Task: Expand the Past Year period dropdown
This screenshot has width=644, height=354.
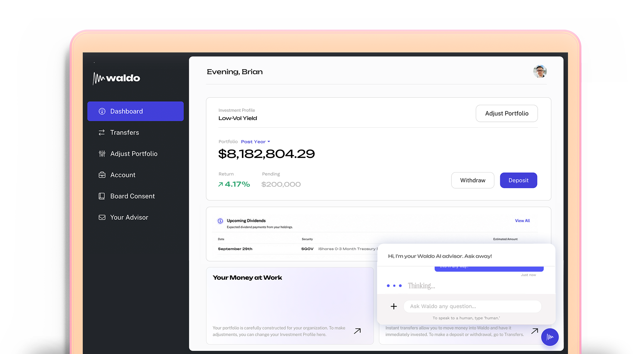Action: click(256, 142)
